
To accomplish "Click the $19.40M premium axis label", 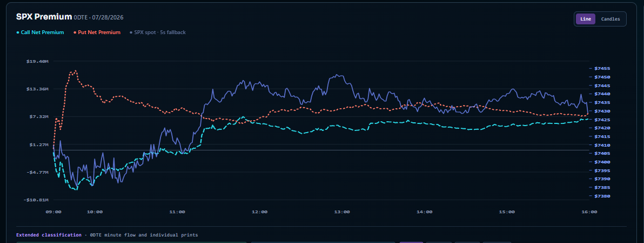I will click(37, 61).
